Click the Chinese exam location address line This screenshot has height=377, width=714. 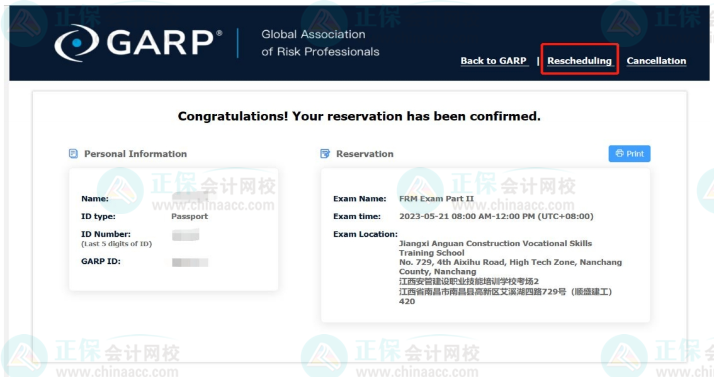tap(505, 291)
